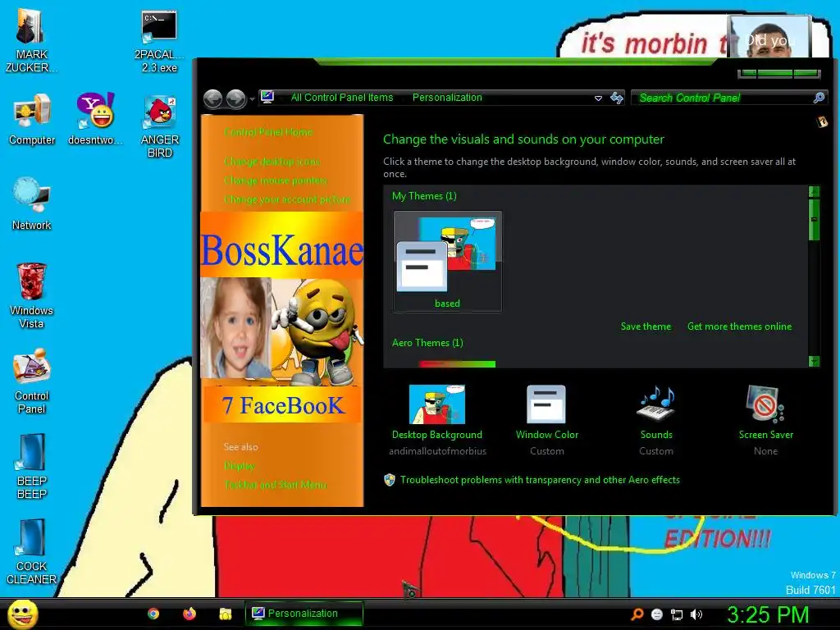
Task: Click the refresh icon beside address bar
Action: 617,98
